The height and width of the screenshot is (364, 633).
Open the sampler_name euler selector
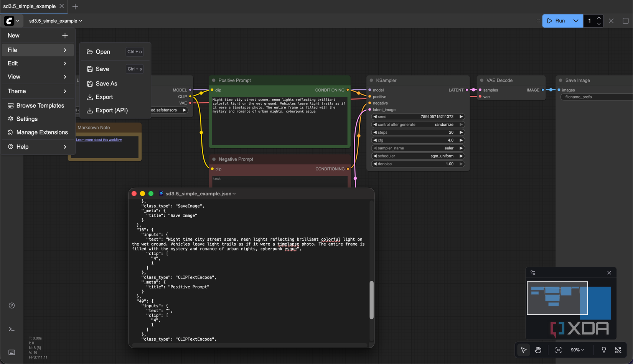point(418,148)
